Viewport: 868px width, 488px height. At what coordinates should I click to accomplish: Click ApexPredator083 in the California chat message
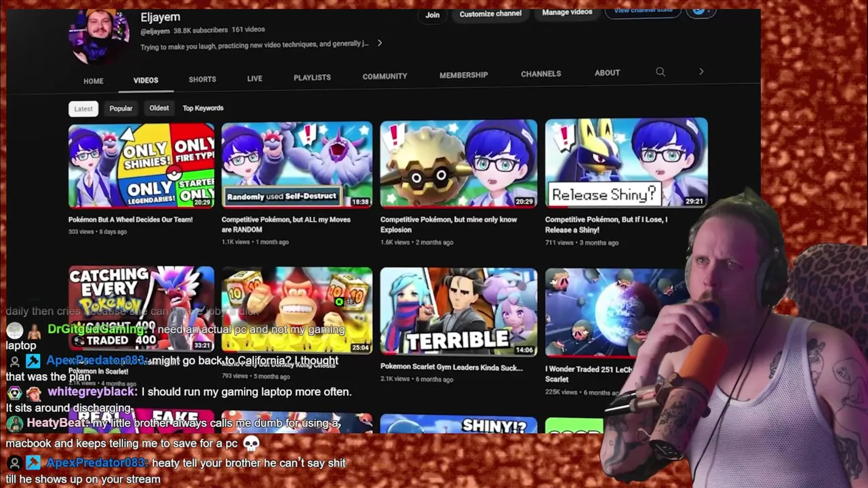(96, 361)
